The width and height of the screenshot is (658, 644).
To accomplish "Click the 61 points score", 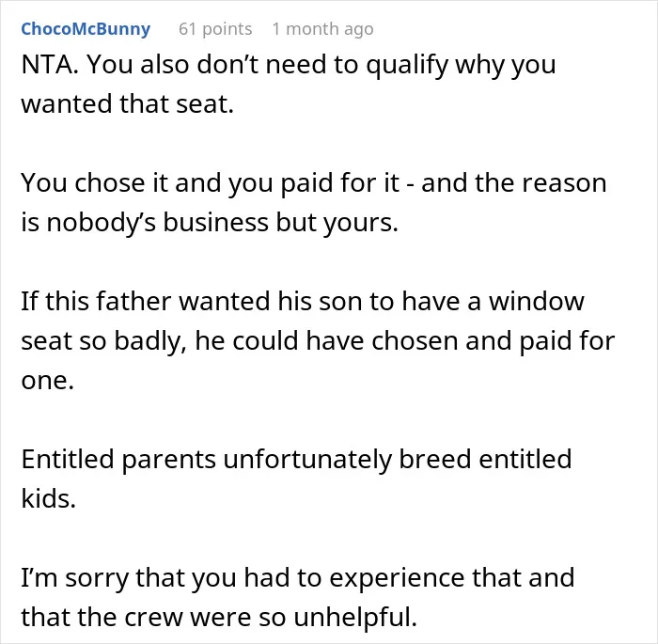I will [215, 29].
